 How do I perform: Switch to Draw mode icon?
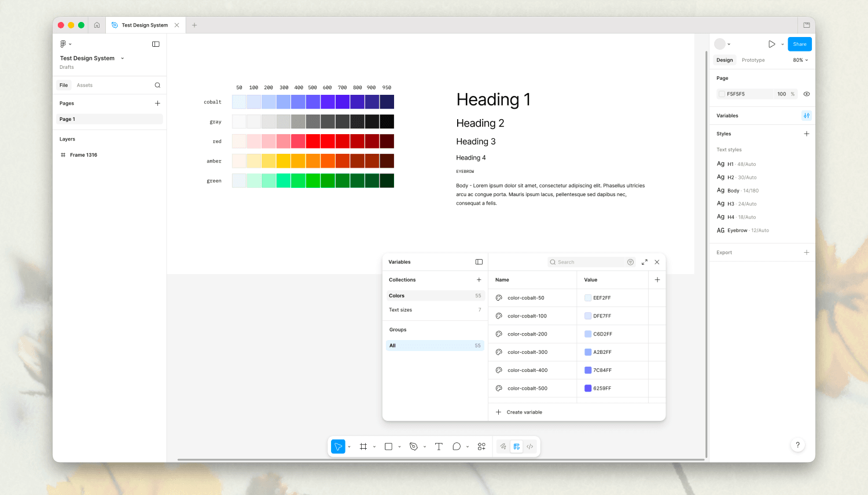[503, 446]
